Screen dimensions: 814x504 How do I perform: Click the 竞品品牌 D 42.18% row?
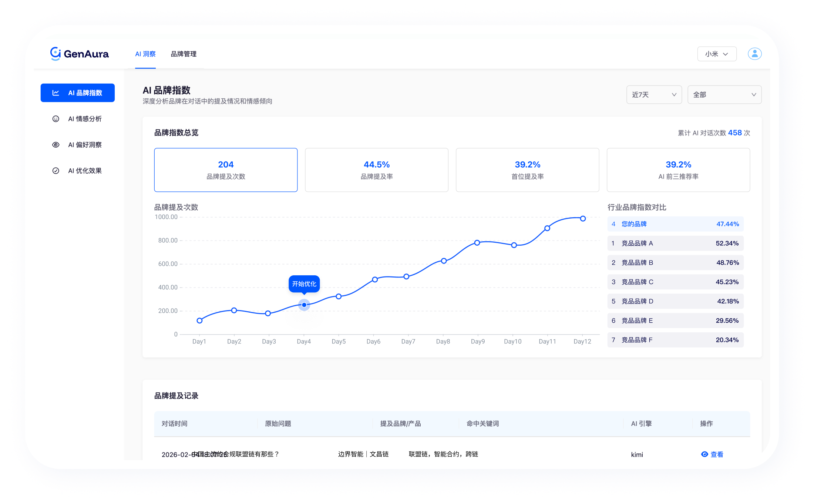675,301
